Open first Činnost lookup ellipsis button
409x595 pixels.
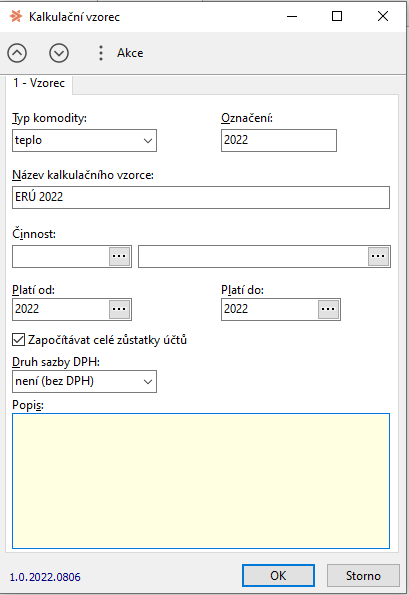click(x=119, y=256)
